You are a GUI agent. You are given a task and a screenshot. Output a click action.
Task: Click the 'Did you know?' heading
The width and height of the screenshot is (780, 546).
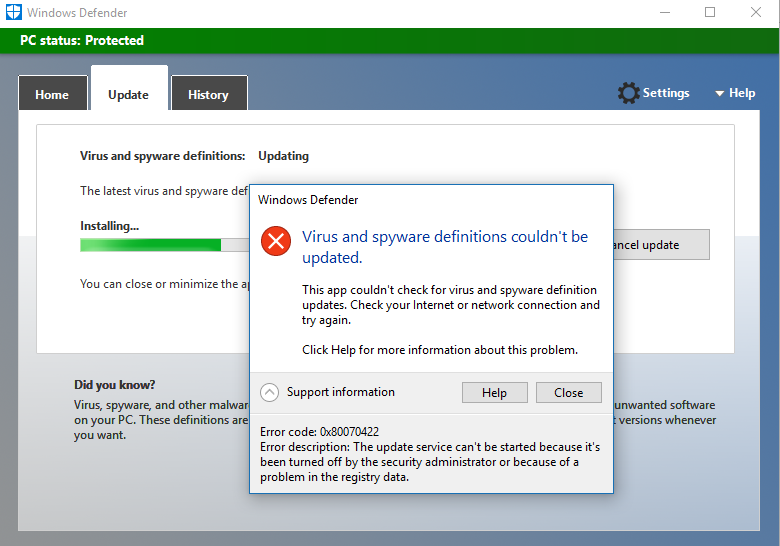pos(114,385)
